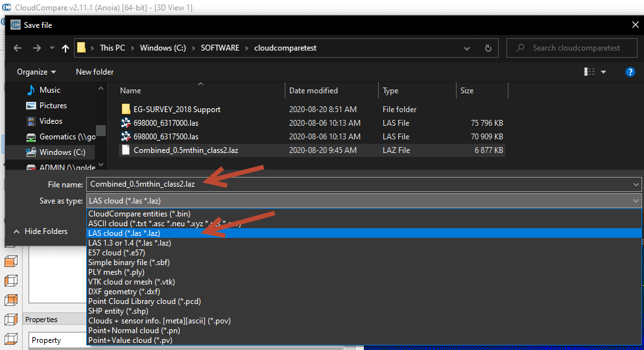The width and height of the screenshot is (644, 350).
Task: Open the ADMIN network drive entry
Action: 60,166
